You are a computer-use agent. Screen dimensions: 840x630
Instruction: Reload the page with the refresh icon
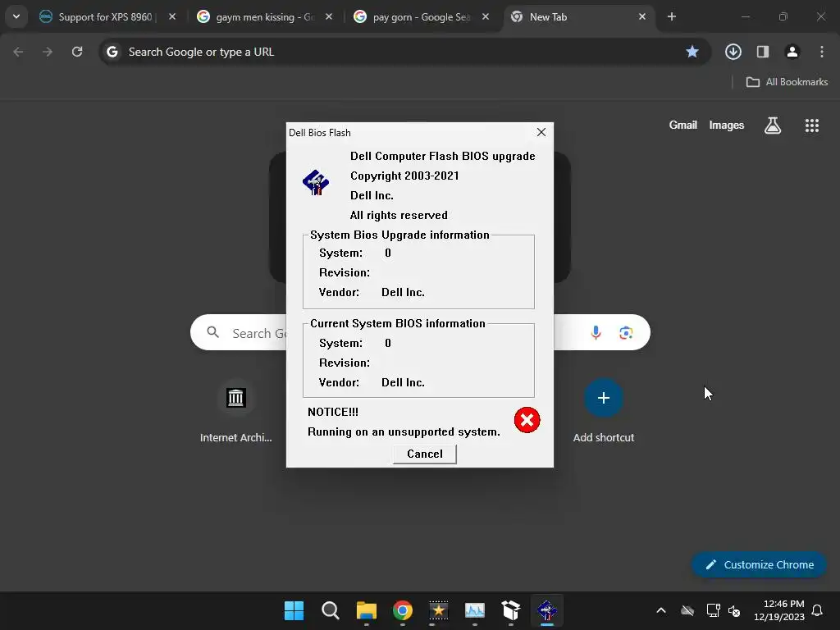(x=77, y=52)
